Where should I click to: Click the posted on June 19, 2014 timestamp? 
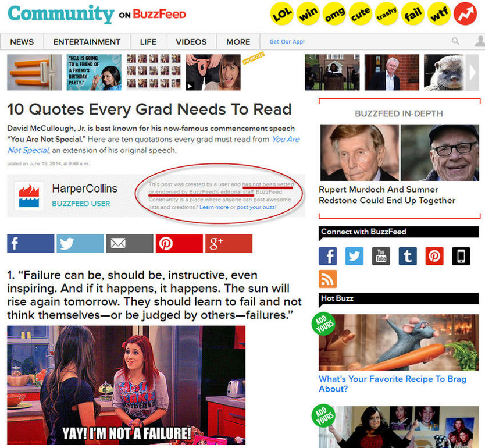click(x=48, y=163)
